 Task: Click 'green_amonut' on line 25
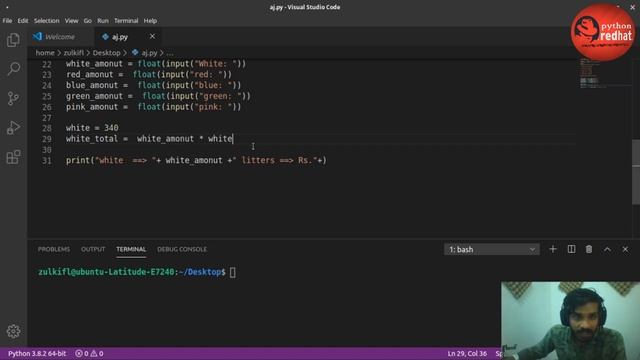[94, 96]
